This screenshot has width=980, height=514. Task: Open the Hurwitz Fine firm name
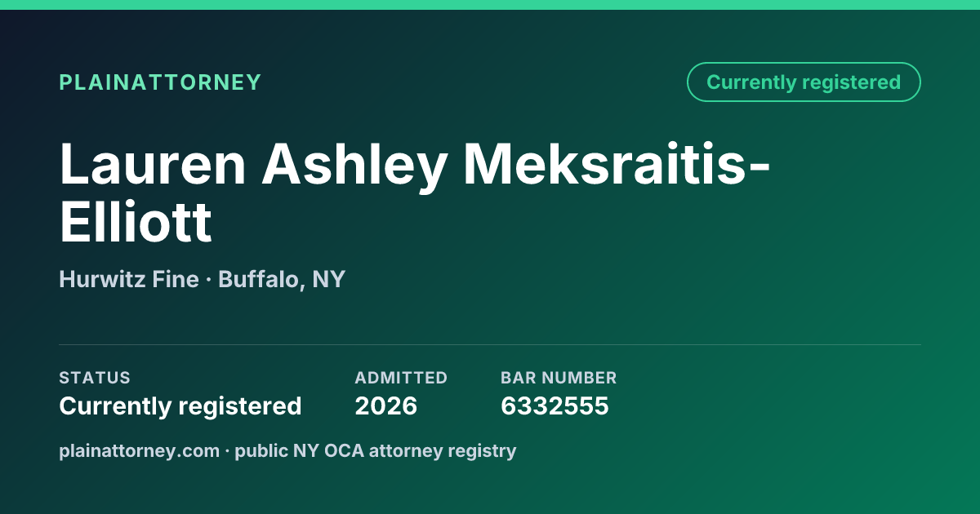[129, 279]
